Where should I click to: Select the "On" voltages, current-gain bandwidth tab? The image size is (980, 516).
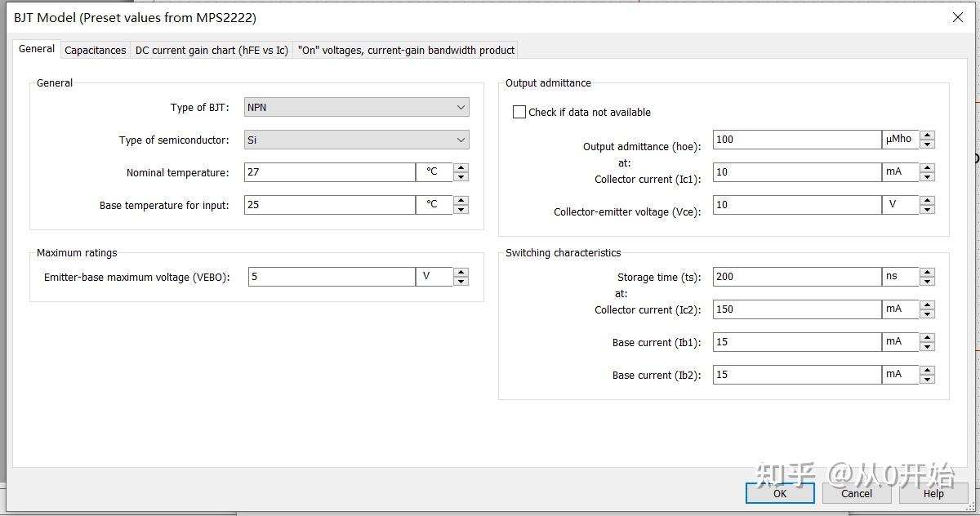406,50
